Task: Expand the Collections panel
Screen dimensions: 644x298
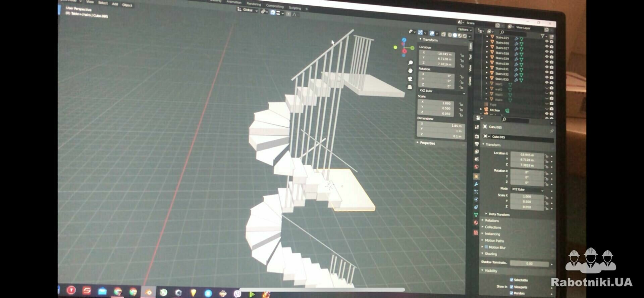Action: click(483, 227)
